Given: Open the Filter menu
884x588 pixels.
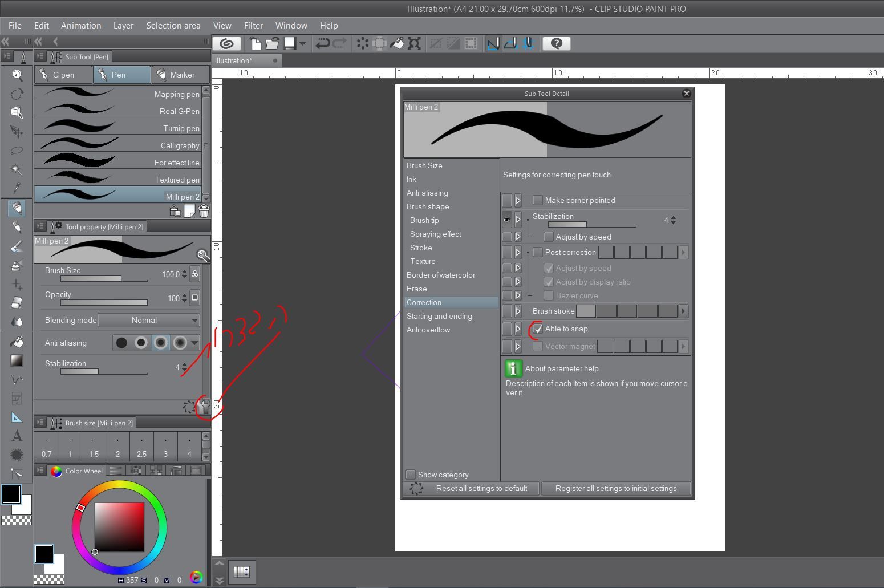Looking at the screenshot, I should (253, 26).
